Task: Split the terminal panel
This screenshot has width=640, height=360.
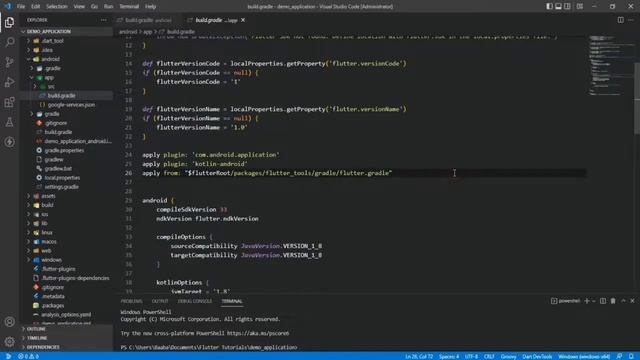Action: (603, 301)
